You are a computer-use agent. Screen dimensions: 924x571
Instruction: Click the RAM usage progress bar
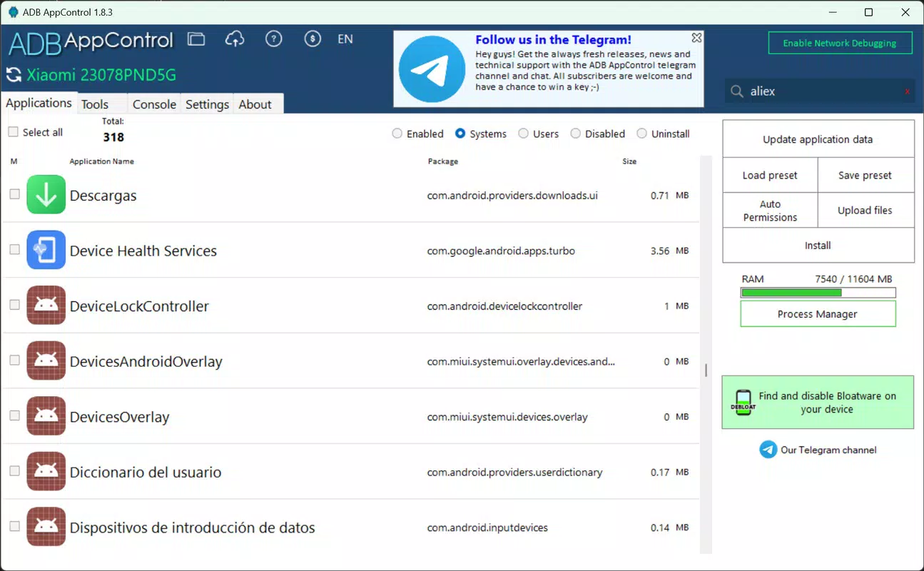click(x=818, y=293)
